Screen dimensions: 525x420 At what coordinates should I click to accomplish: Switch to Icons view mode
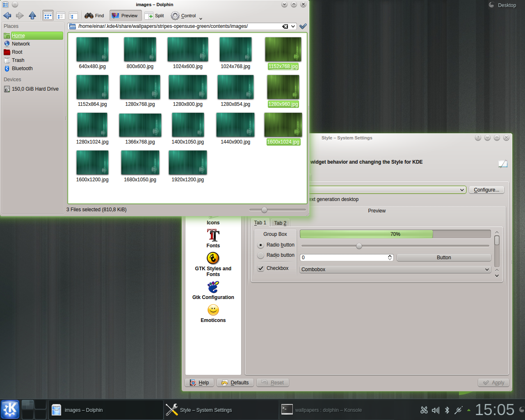point(48,16)
